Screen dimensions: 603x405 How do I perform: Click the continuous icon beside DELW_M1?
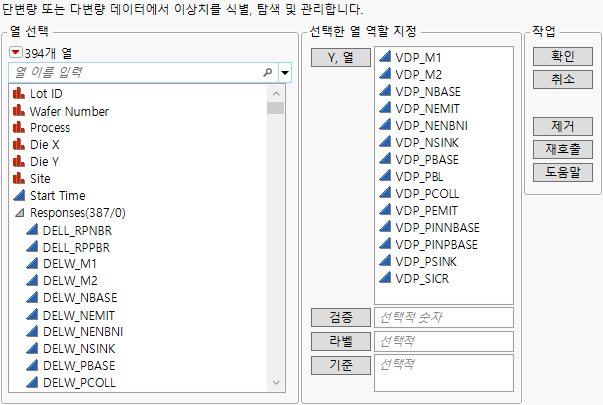coord(32,263)
